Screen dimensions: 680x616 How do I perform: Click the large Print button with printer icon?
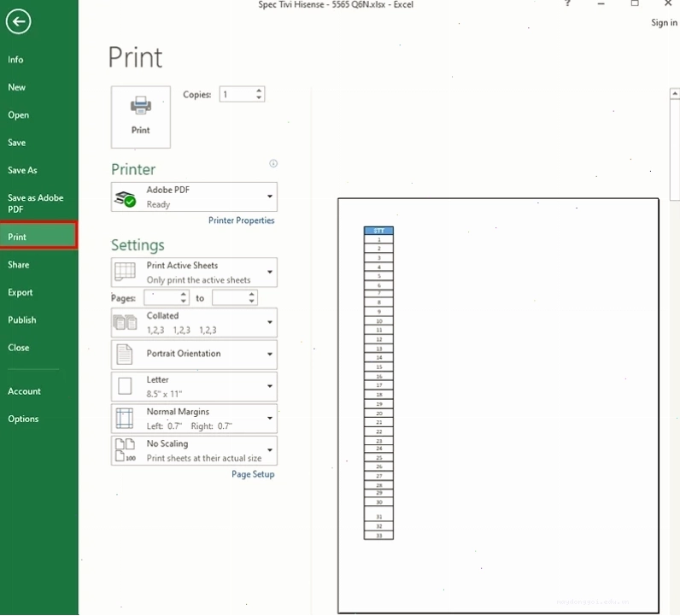click(x=140, y=117)
